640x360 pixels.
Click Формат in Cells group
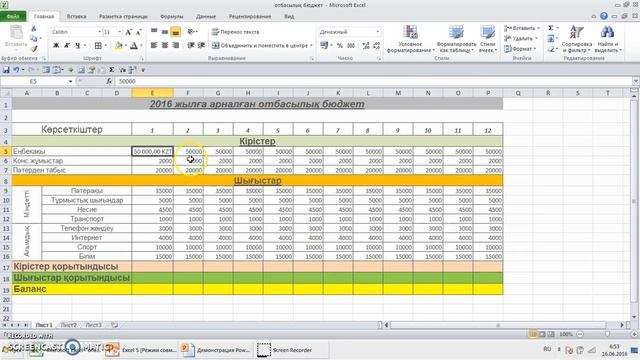pos(519,49)
